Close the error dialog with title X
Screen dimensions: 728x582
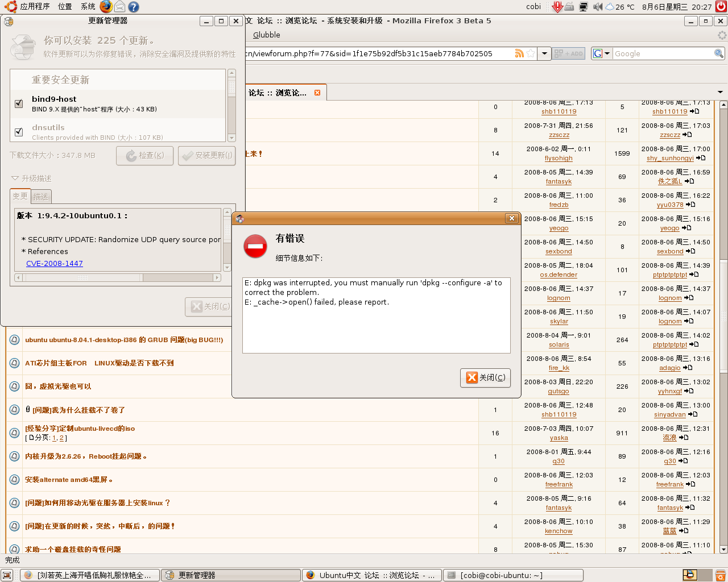pyautogui.click(x=512, y=218)
